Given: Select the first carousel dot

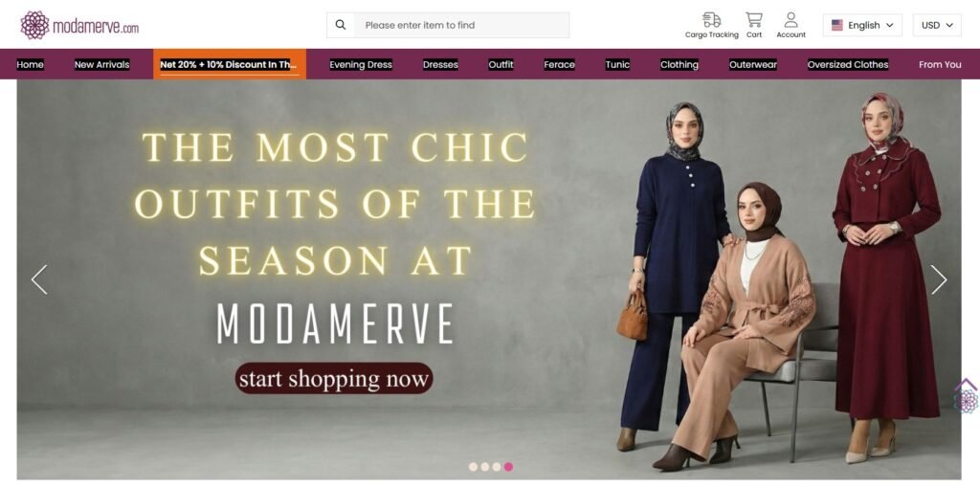Looking at the screenshot, I should [x=473, y=467].
